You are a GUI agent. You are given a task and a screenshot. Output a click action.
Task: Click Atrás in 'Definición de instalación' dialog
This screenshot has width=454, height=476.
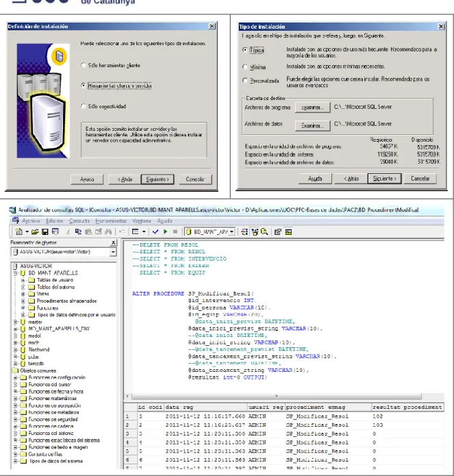(125, 179)
